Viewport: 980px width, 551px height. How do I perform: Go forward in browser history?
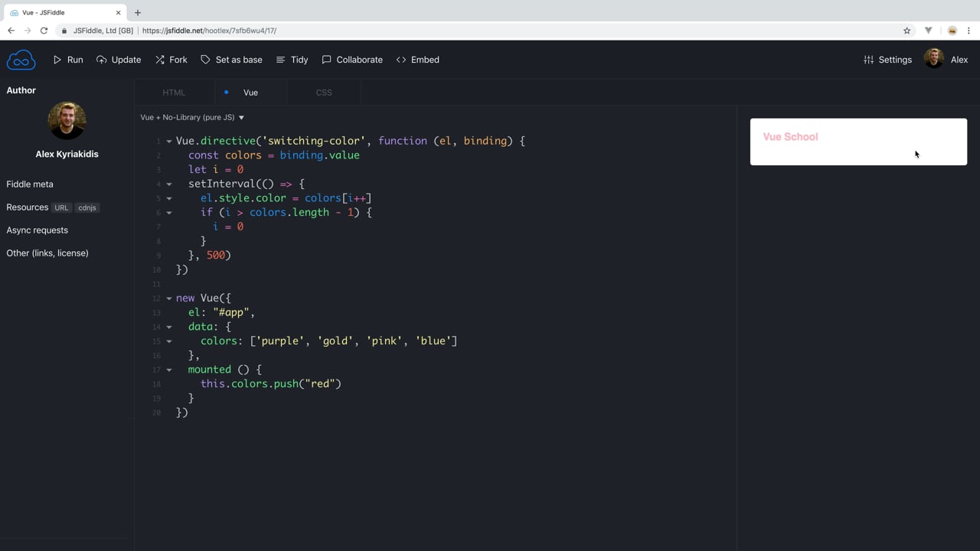(28, 31)
